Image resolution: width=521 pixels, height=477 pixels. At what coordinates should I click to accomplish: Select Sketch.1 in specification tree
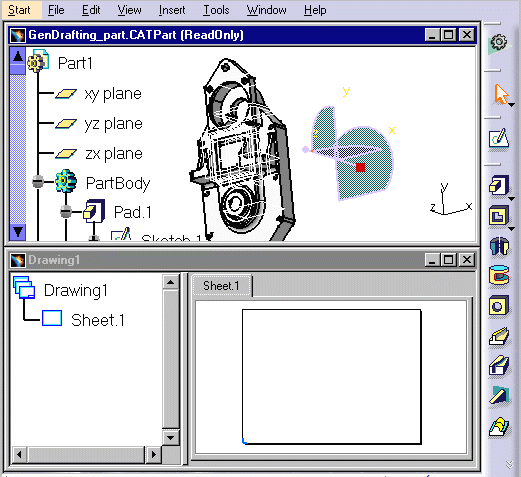(171, 237)
